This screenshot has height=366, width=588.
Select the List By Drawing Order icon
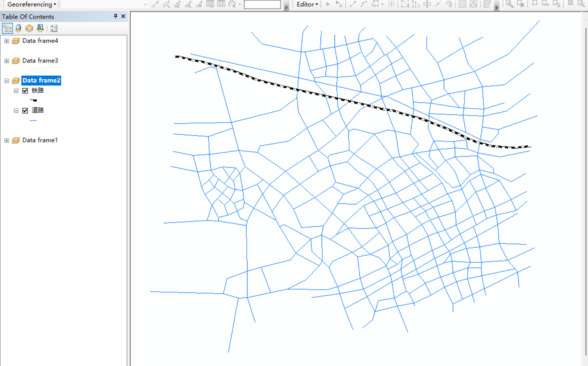coord(7,28)
